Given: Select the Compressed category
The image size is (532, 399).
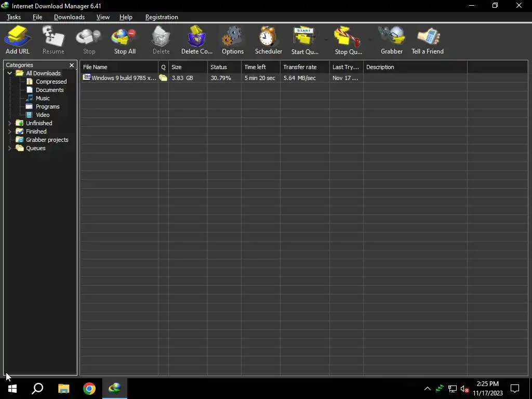Looking at the screenshot, I should (x=47, y=82).
